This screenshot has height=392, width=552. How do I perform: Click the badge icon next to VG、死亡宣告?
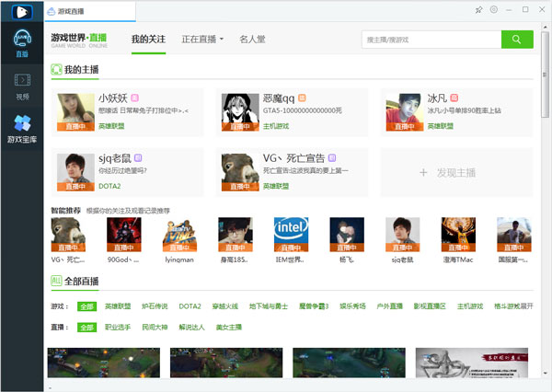[332, 158]
